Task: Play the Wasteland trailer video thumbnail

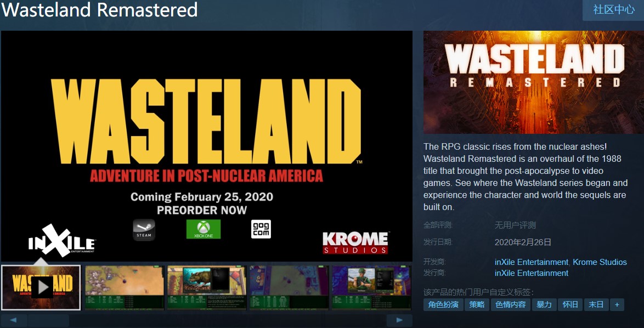Action: point(41,287)
